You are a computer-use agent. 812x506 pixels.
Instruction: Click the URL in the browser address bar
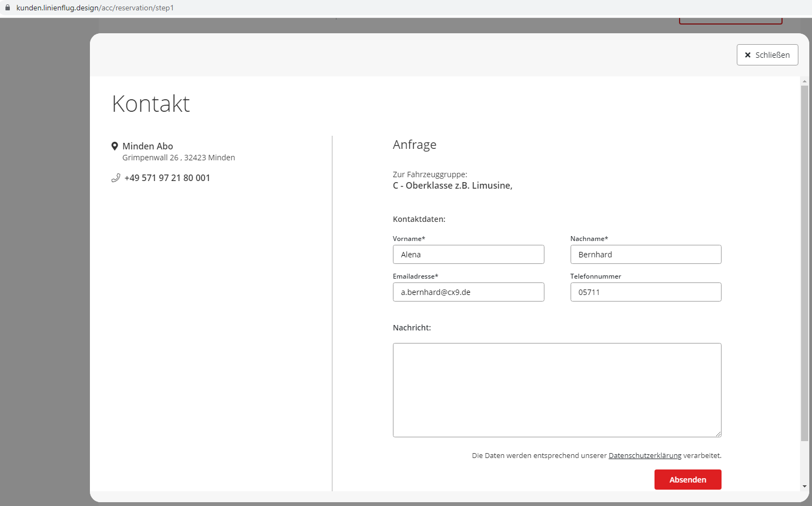click(95, 8)
